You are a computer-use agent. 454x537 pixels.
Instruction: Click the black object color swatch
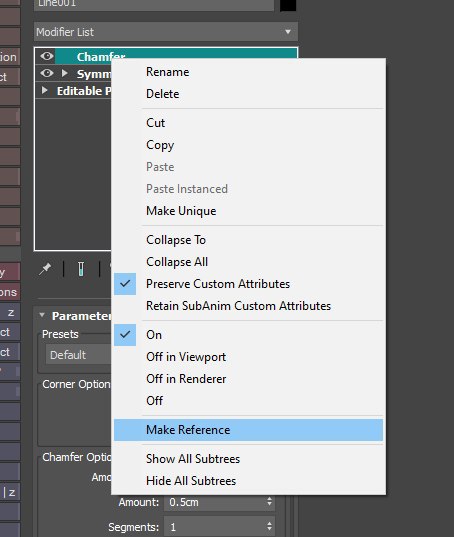point(288,5)
